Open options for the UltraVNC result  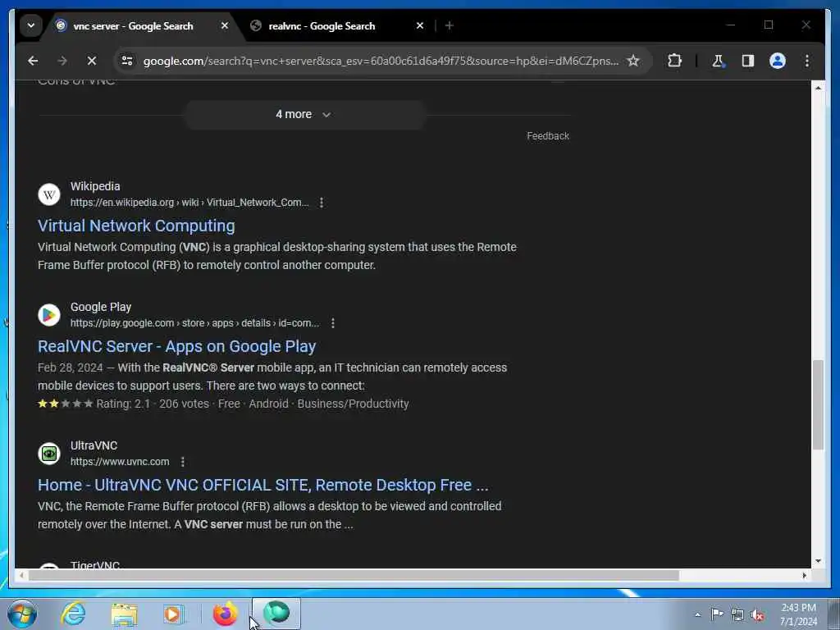[x=183, y=462]
